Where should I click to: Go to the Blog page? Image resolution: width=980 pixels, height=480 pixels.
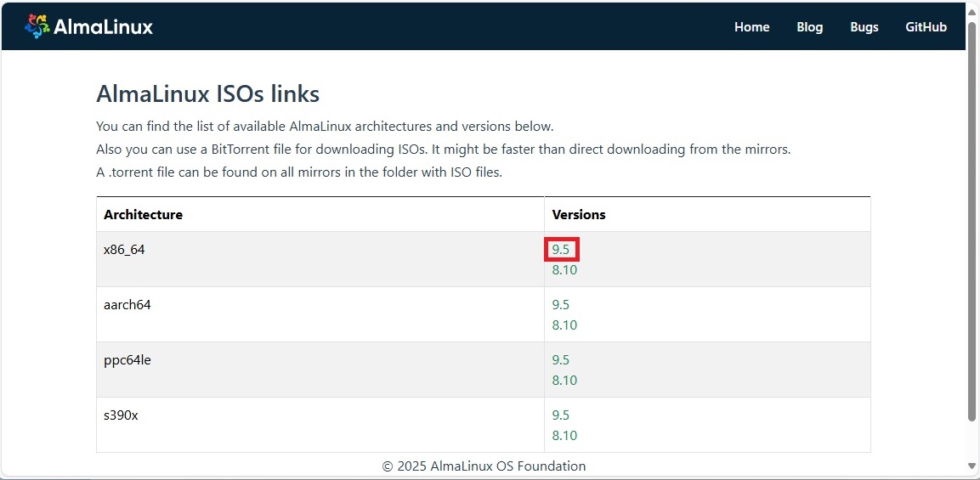(810, 27)
